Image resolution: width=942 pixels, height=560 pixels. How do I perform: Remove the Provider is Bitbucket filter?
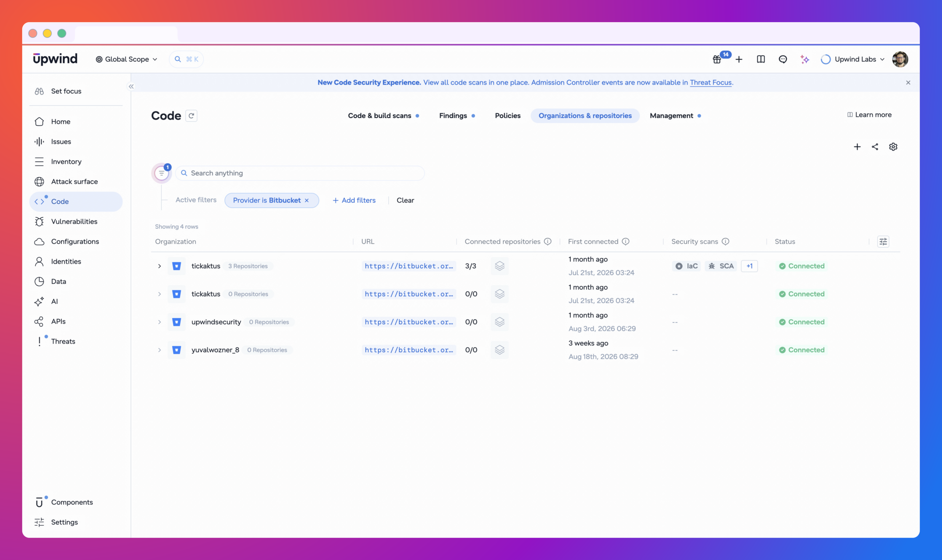click(x=307, y=201)
